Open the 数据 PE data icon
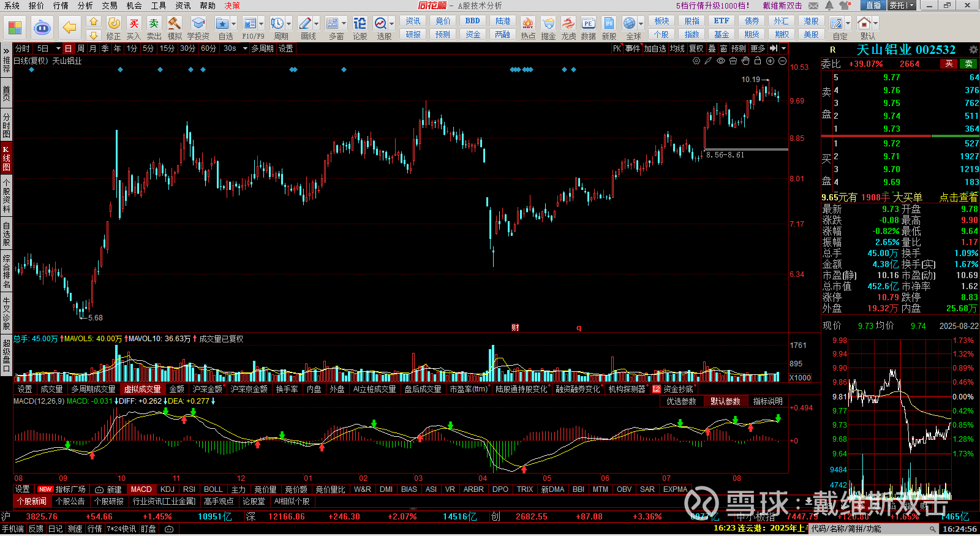The image size is (980, 536). (x=588, y=28)
